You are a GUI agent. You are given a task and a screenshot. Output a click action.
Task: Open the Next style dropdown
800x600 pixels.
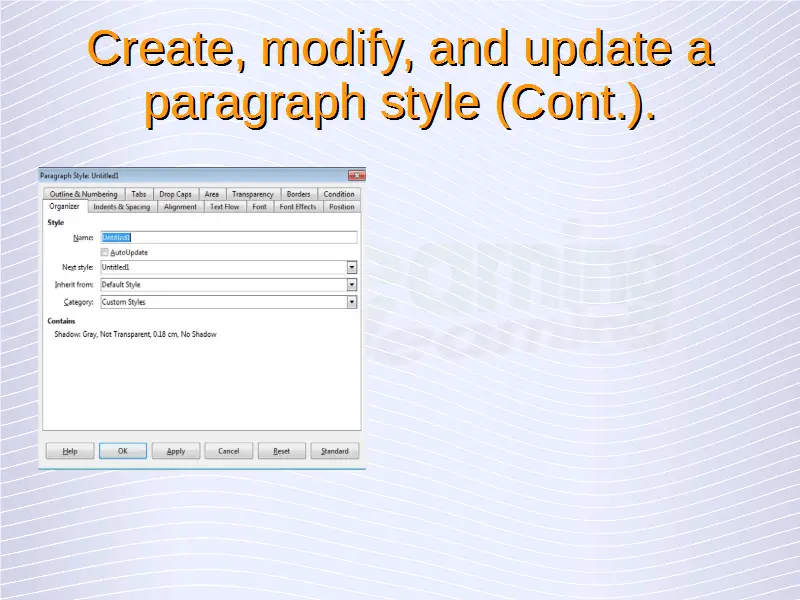click(x=352, y=268)
